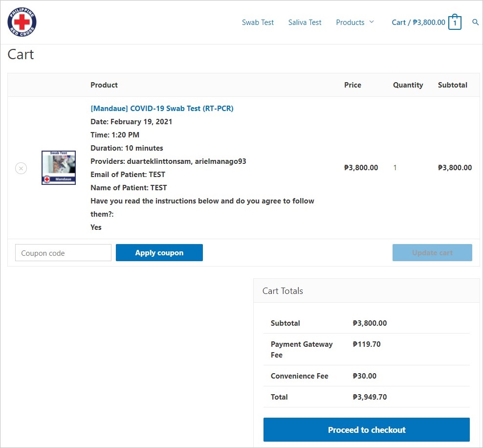
Task: Click the item price ₱3,800.00 in Price column
Action: coord(361,168)
